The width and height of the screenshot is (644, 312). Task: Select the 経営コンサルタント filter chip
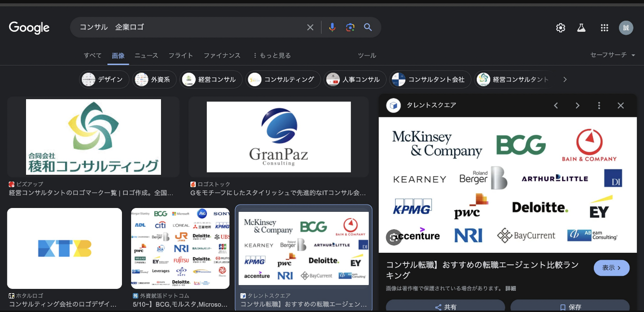pos(512,79)
